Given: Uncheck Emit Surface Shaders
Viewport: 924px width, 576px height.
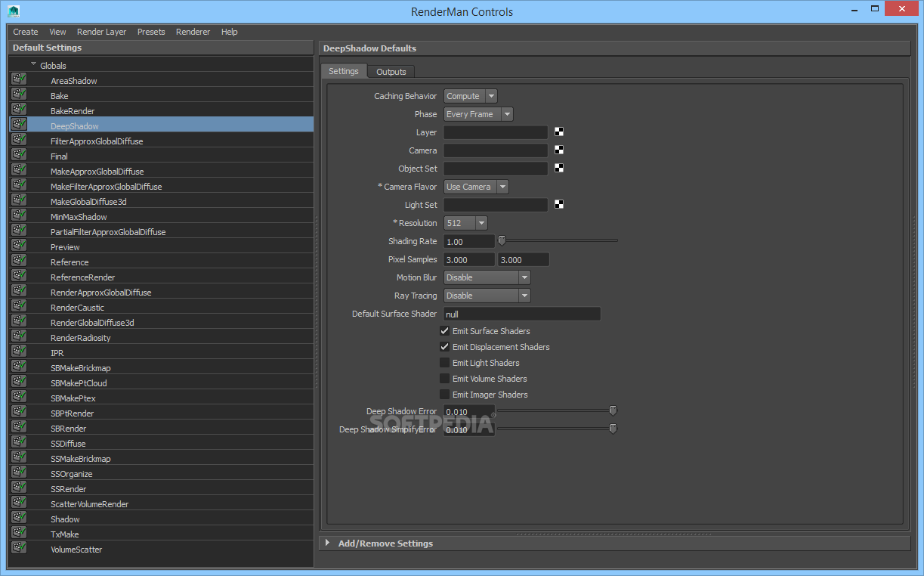Looking at the screenshot, I should coord(444,331).
